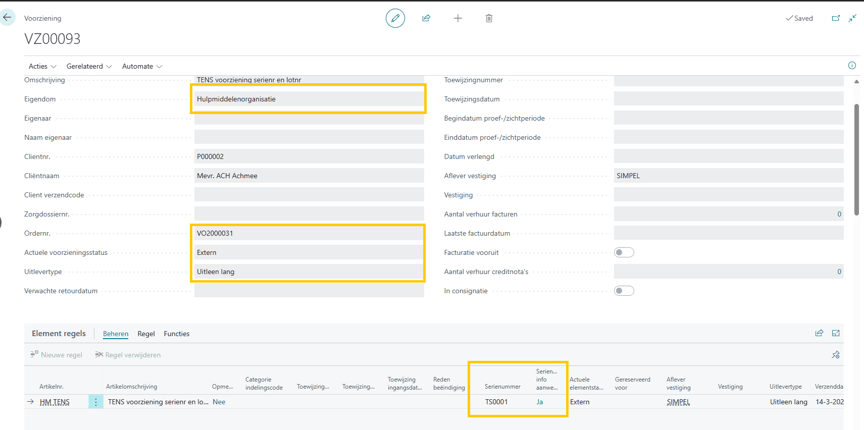Click the vertical page scrollbar

[858, 160]
